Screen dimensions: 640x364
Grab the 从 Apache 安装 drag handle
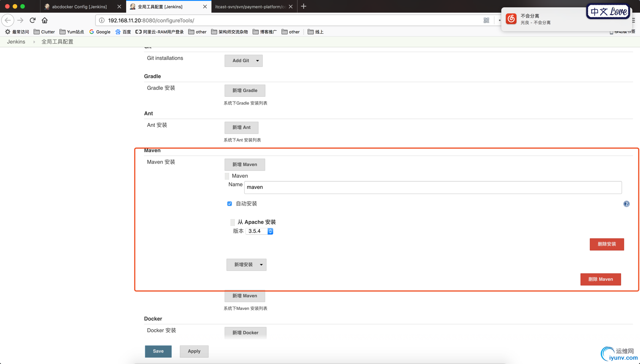click(233, 222)
